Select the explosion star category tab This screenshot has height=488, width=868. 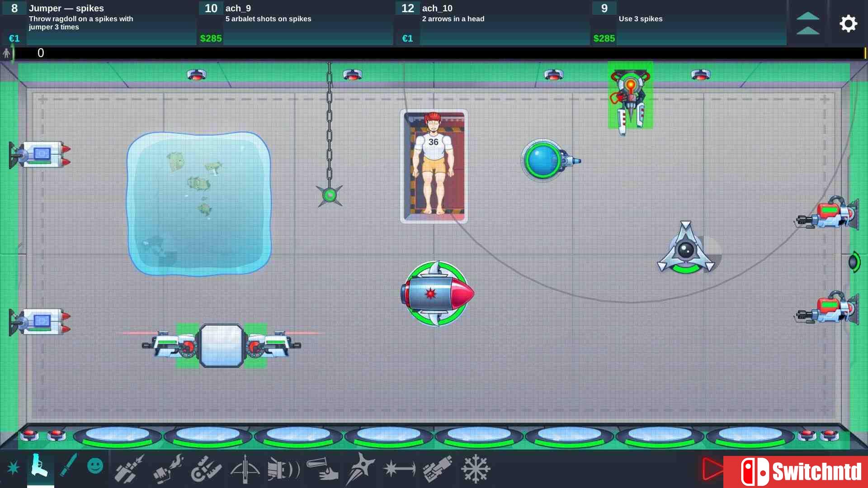13,468
